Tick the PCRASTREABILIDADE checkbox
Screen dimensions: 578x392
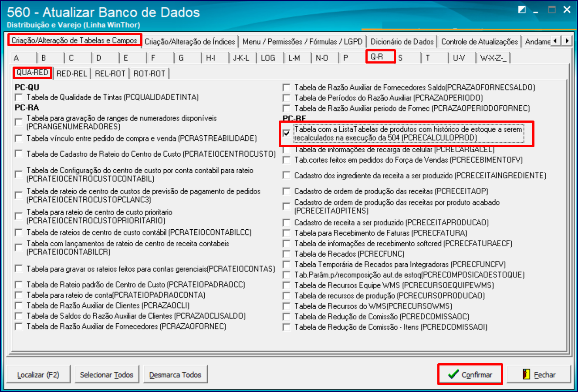click(18, 138)
